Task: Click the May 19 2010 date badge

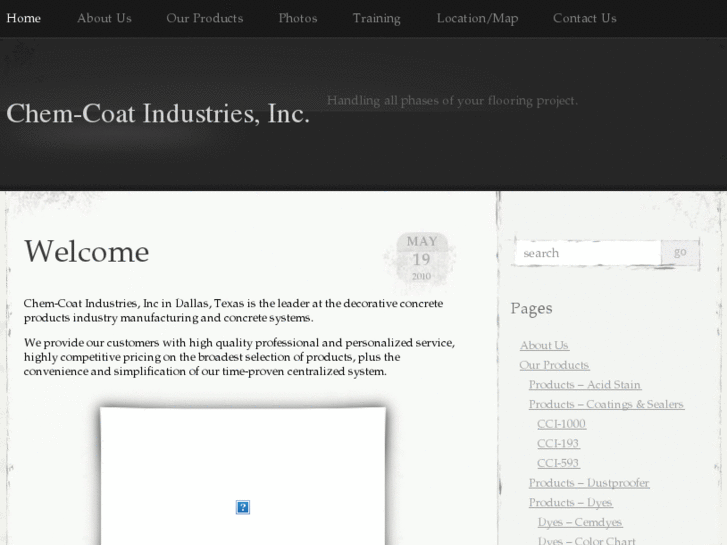Action: coord(421,258)
